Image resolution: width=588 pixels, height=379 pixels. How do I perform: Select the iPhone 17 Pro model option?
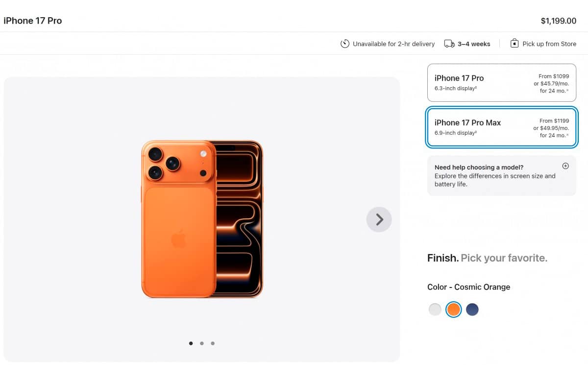pos(501,83)
